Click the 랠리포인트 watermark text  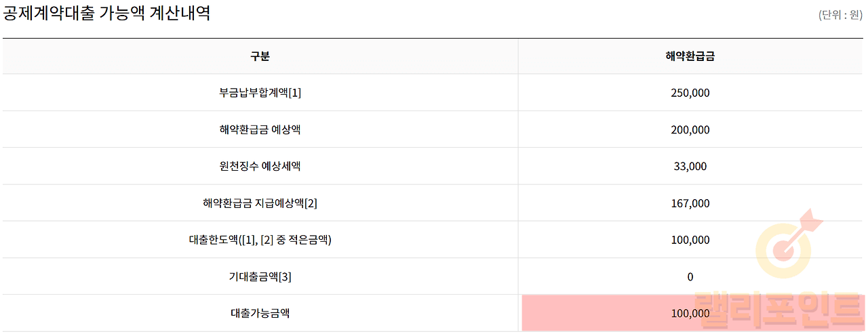(x=780, y=311)
